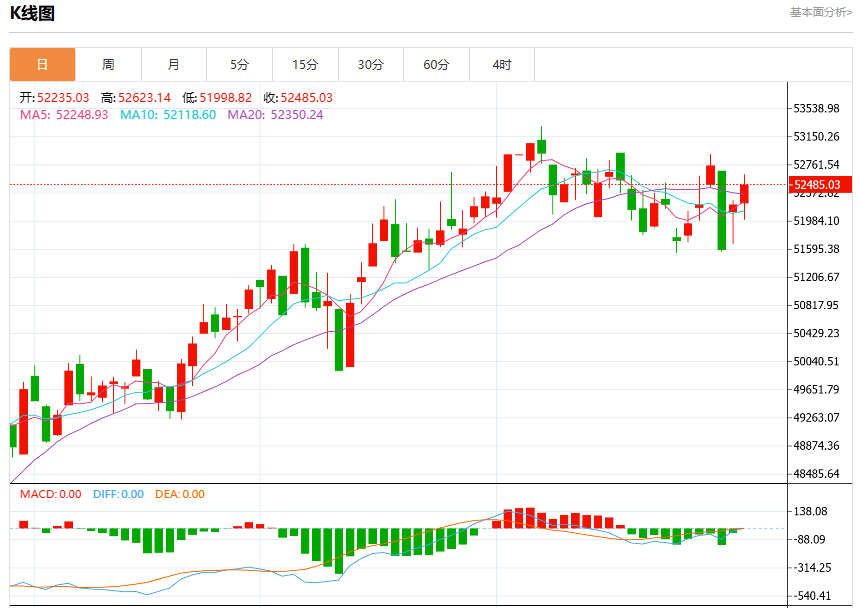Screen dimensions: 859x608
Task: Click the 53538.98 price axis label
Action: [816, 108]
